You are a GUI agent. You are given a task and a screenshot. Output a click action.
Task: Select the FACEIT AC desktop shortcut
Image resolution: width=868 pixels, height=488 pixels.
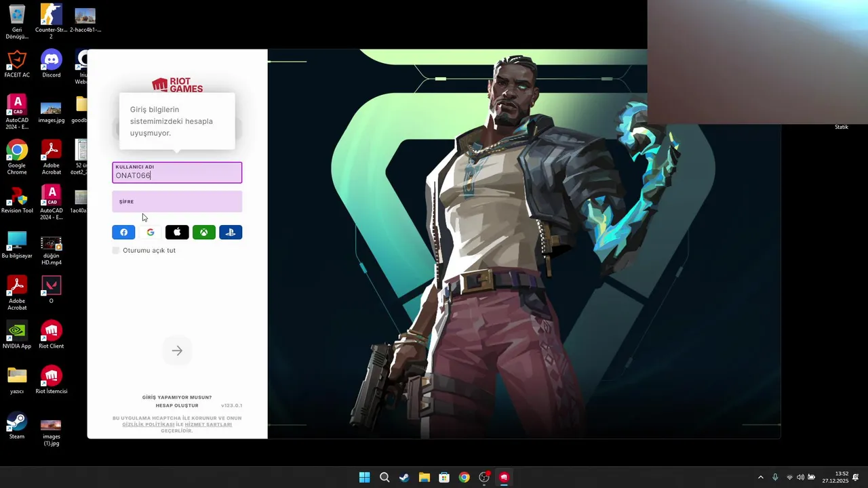(17, 64)
